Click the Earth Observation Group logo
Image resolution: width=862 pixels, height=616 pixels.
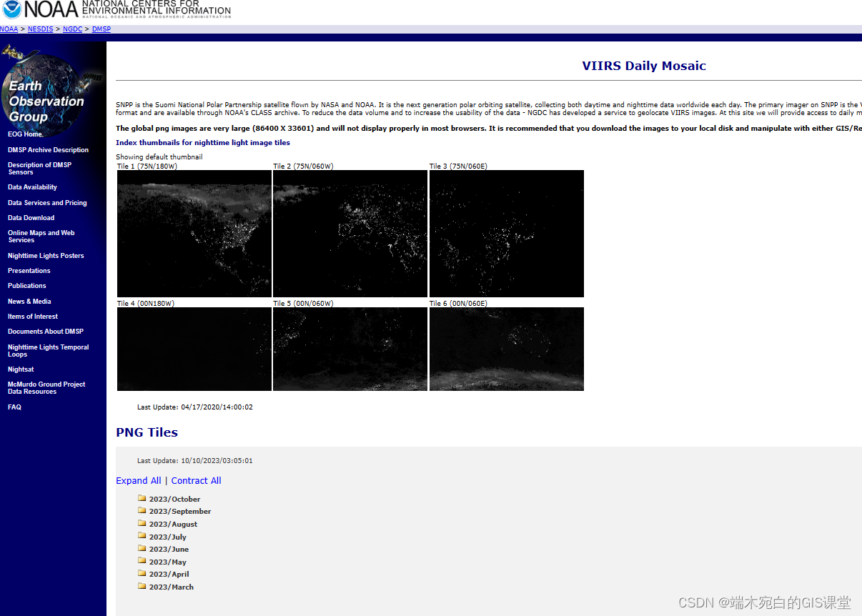tap(50, 82)
